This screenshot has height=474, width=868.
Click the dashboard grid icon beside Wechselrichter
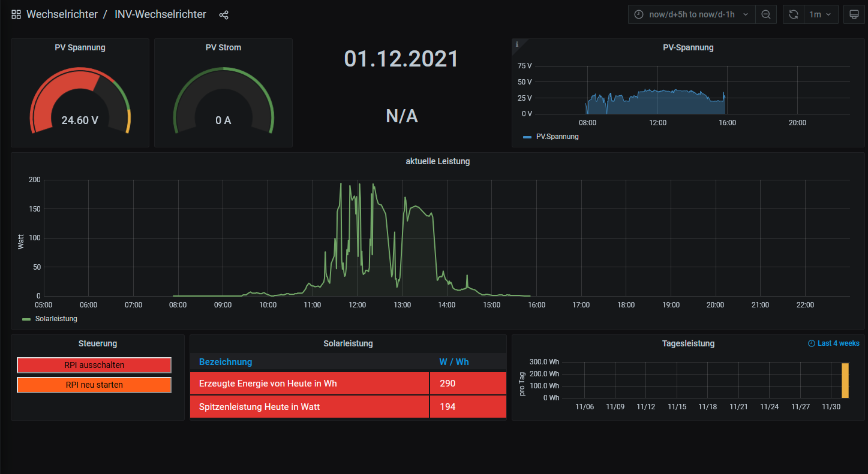click(16, 14)
